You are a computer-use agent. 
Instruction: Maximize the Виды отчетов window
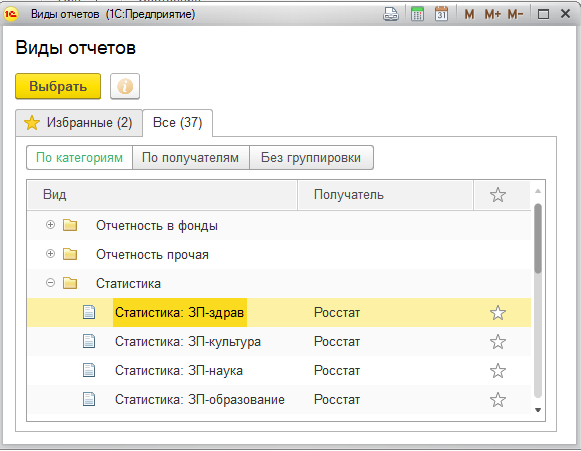click(x=543, y=14)
